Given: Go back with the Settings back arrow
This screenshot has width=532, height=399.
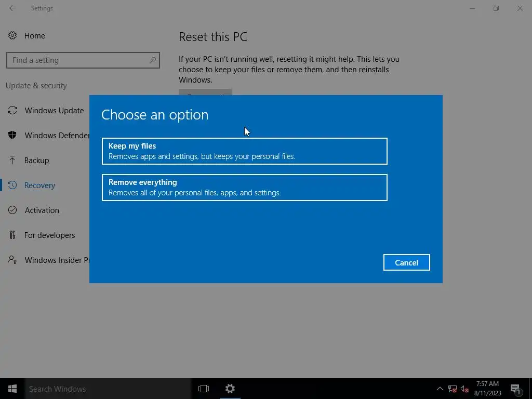Looking at the screenshot, I should coord(12,8).
